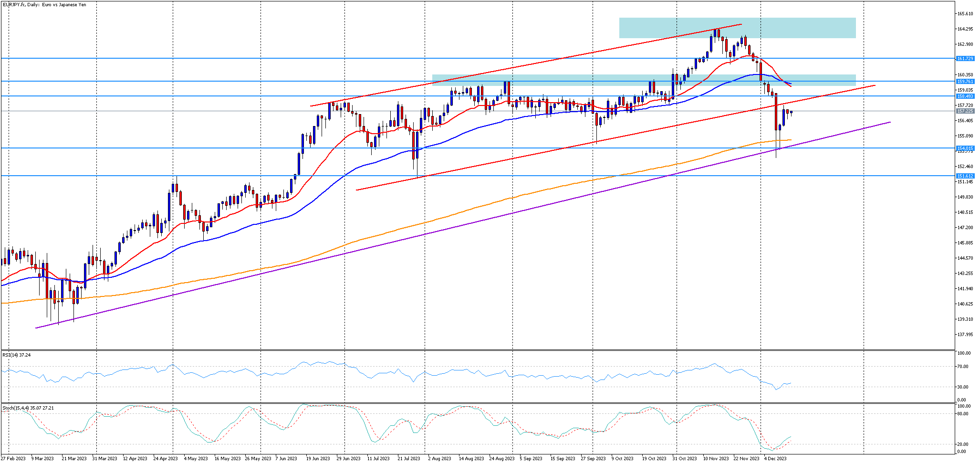980x464 pixels.
Task: Click the RSI(14) 37.24 indicator label
Action: click(x=17, y=355)
